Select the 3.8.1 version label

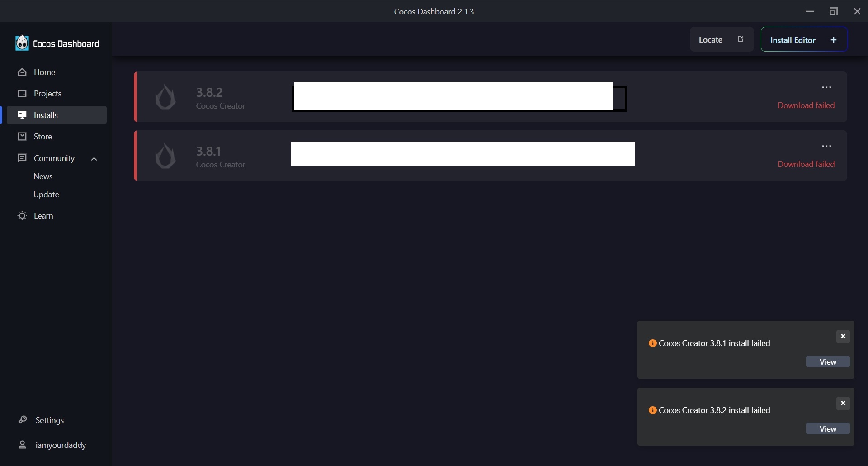coord(209,151)
